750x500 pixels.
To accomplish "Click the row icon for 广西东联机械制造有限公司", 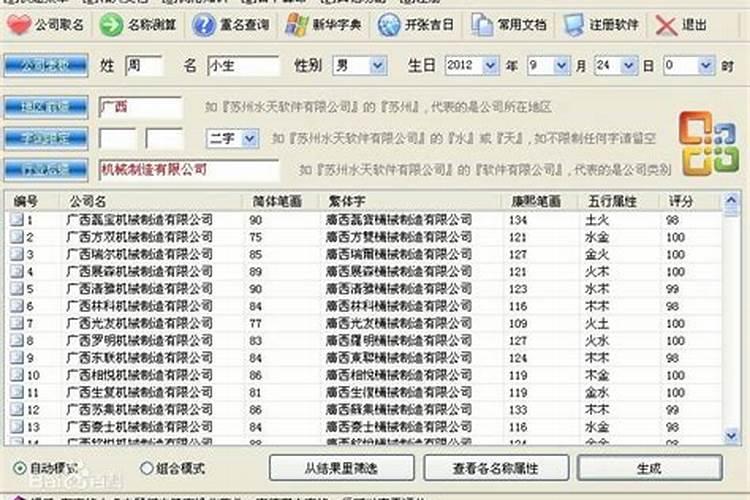I will point(17,357).
